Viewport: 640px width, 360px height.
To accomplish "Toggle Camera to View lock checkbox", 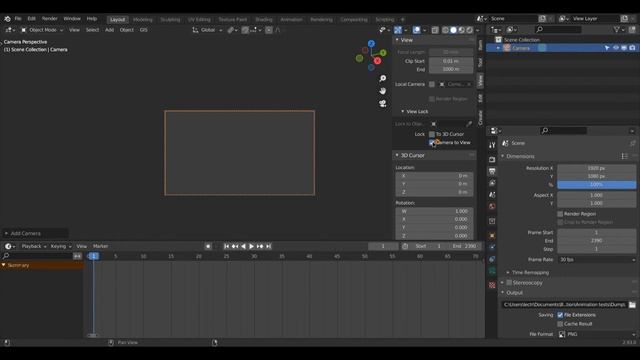I will (432, 142).
